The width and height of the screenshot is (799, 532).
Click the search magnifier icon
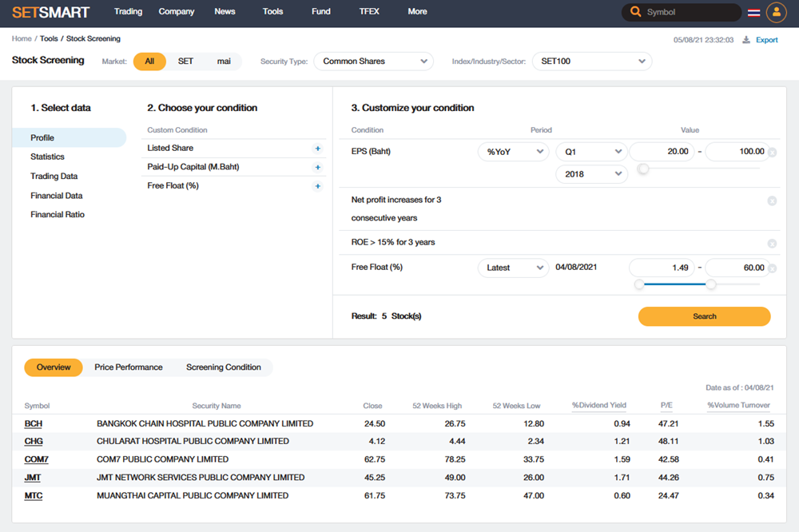coord(635,11)
